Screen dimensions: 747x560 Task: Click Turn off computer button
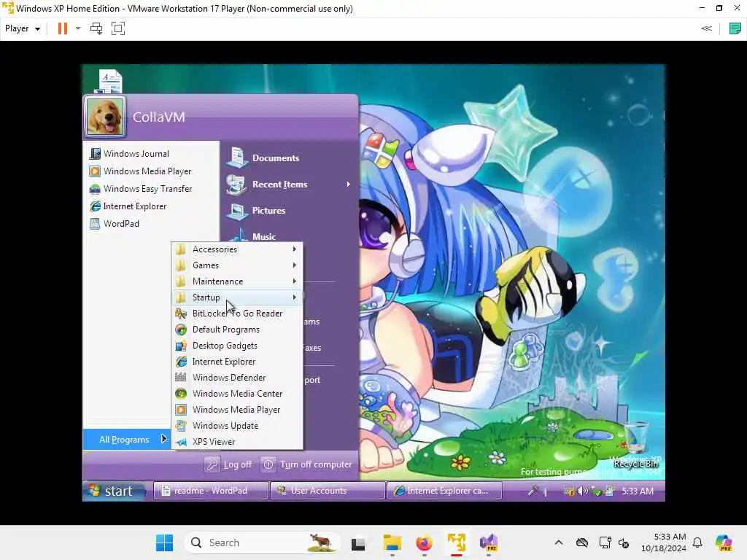click(x=307, y=464)
